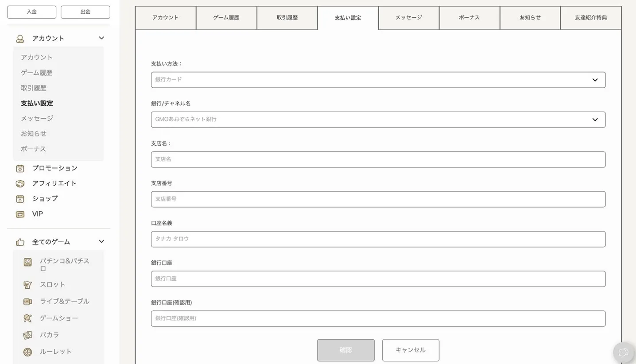Collapse the 全てのゲーム section
Screen dimensions: 636x364
point(101,241)
